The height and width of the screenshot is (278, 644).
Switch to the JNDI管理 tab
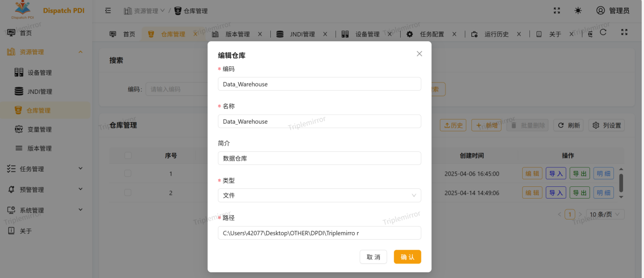click(302, 34)
